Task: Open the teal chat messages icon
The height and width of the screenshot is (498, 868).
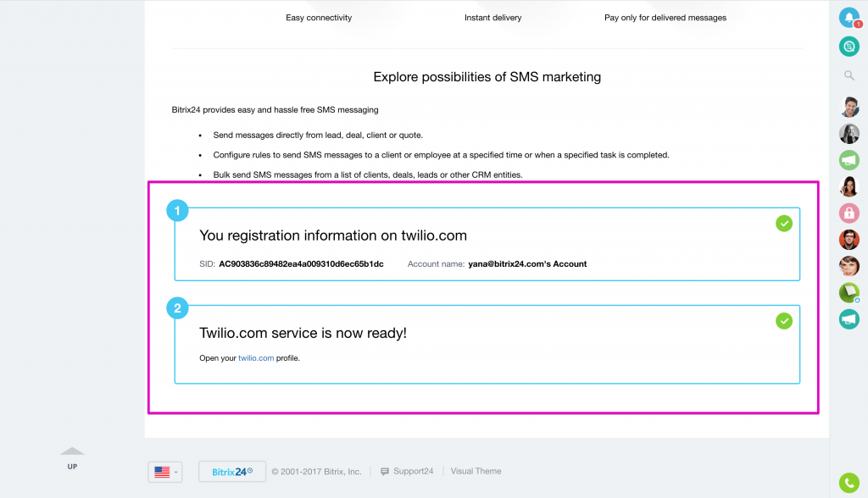Action: pyautogui.click(x=849, y=47)
